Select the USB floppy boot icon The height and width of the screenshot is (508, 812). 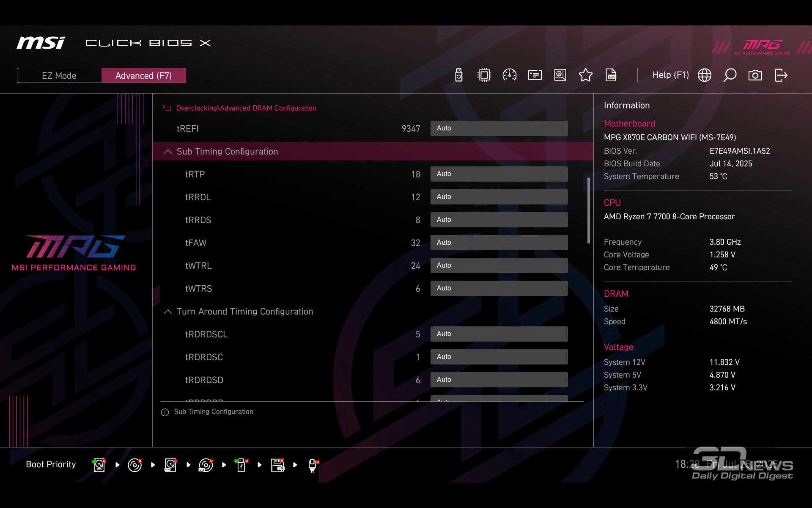click(x=277, y=465)
